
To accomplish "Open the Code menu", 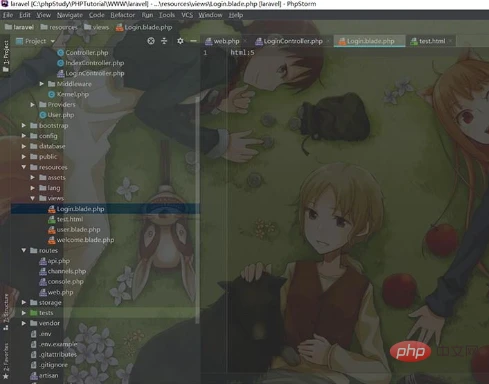I will point(97,15).
